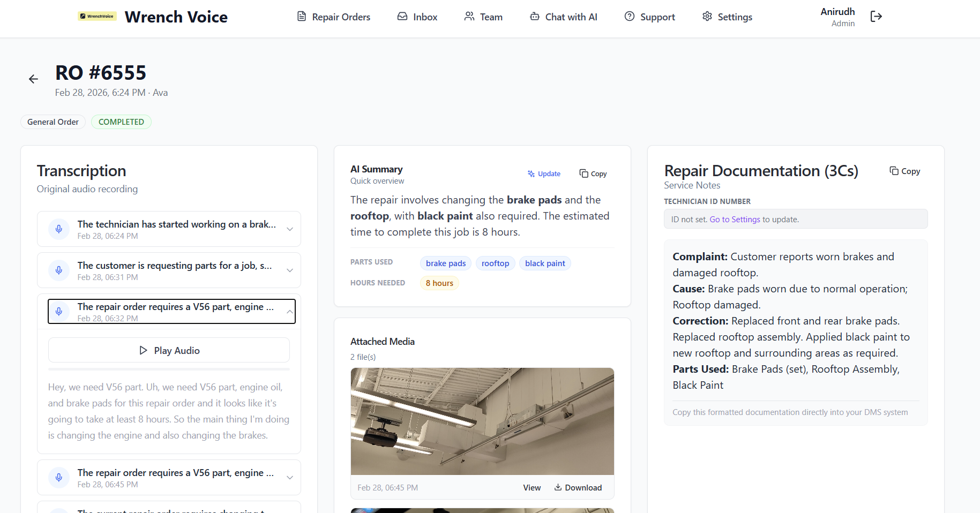
Task: Click the logout icon next to Anirudh
Action: pyautogui.click(x=876, y=17)
